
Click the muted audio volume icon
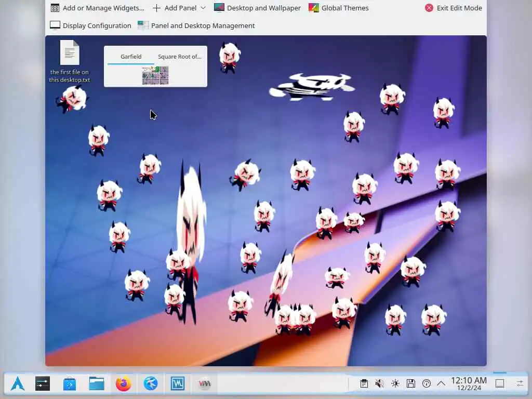tap(380, 384)
